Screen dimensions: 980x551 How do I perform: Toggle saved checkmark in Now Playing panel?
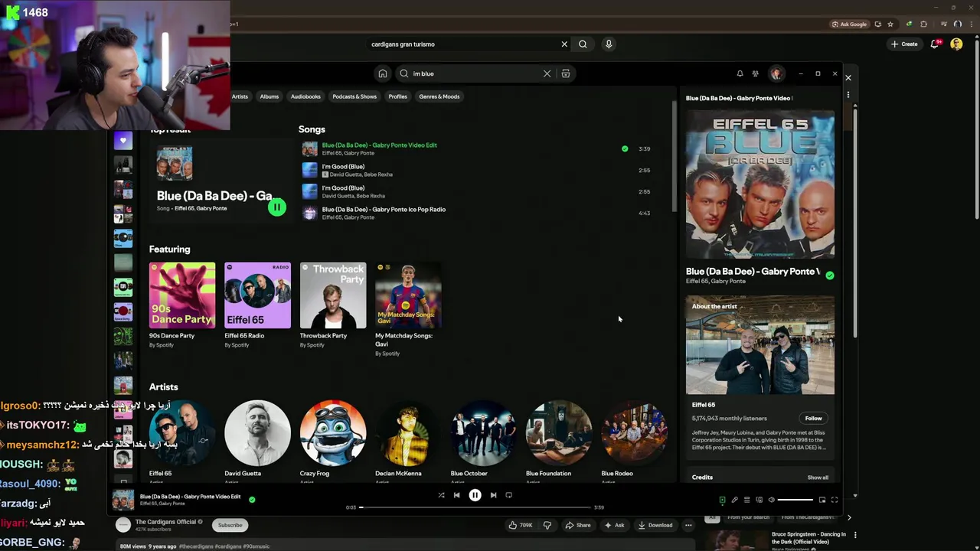[830, 275]
